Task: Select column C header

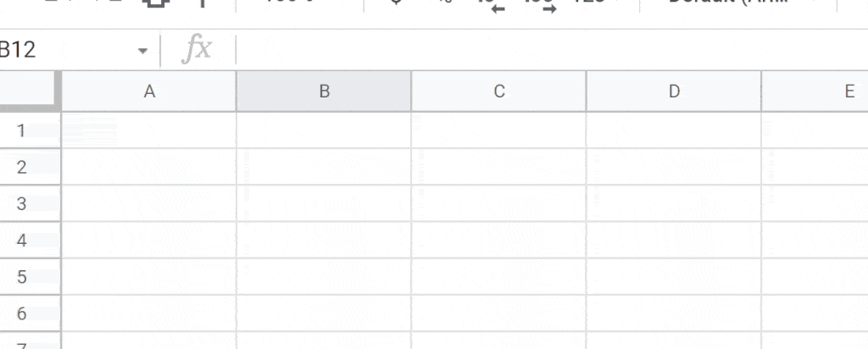Action: click(x=498, y=91)
